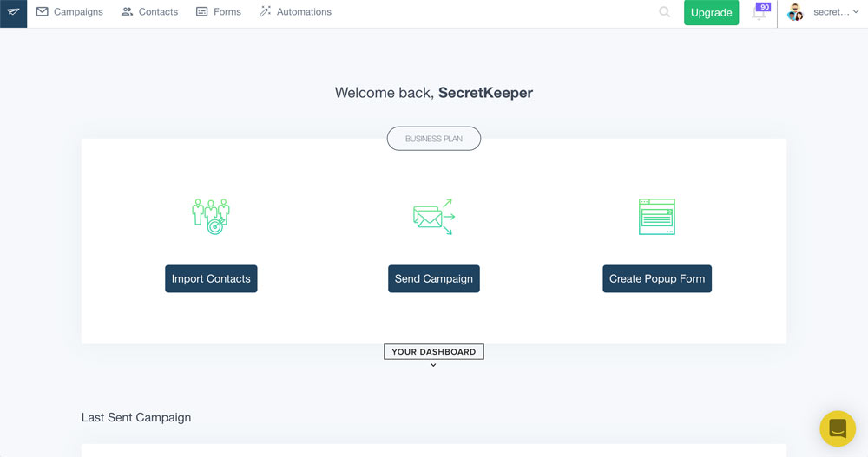This screenshot has height=457, width=868.
Task: Click the envelope send campaign illustration
Action: coord(433,217)
